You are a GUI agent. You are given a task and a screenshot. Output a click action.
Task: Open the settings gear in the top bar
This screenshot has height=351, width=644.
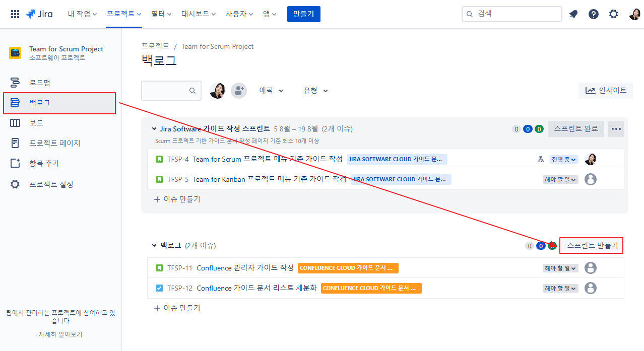tap(613, 14)
